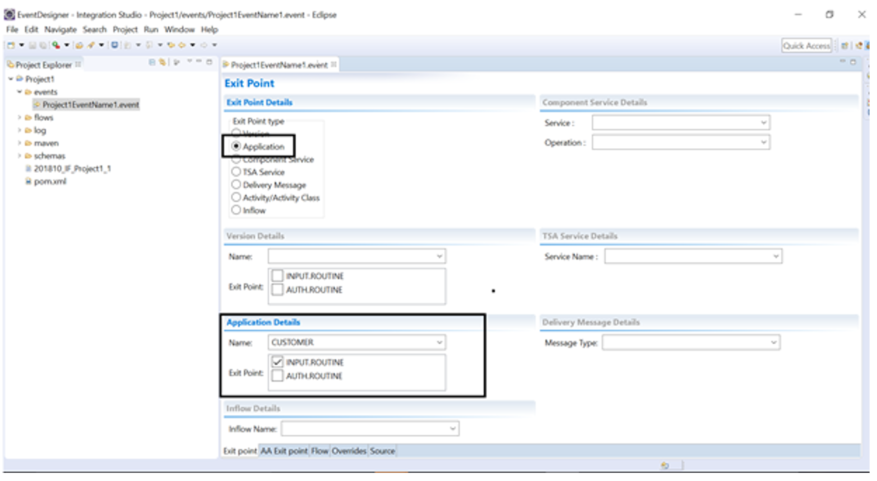Viewport: 877px width, 481px height.
Task: Toggle Link with Editor in Project Explorer
Action: click(163, 64)
